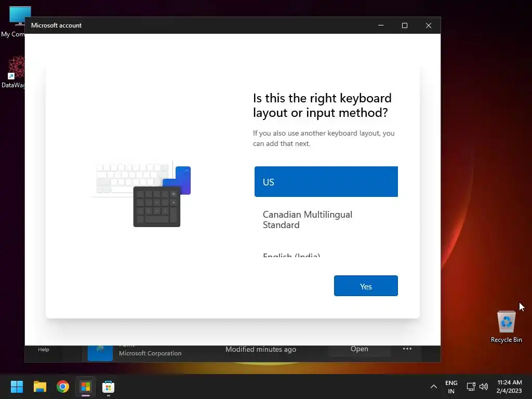Open File Explorer from taskbar

pyautogui.click(x=39, y=387)
